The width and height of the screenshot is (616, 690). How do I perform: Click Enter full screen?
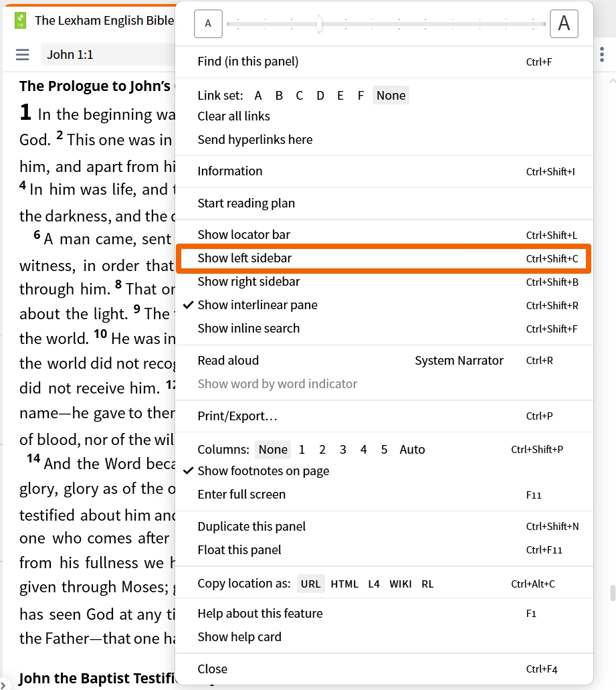pos(385,495)
